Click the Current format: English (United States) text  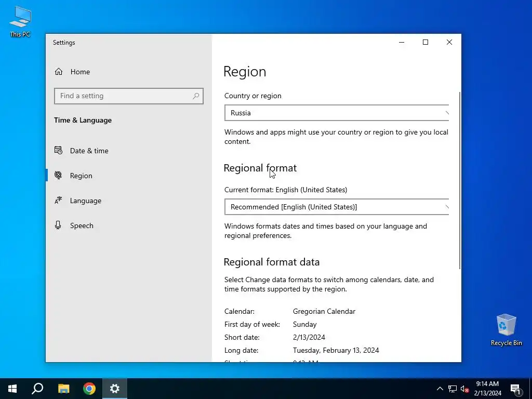coord(286,190)
